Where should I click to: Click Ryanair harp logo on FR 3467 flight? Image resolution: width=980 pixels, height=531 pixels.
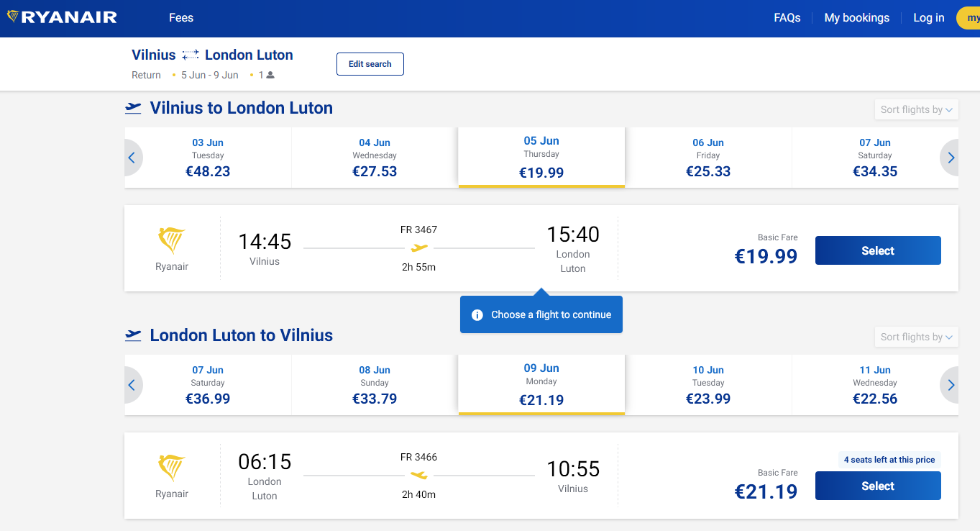click(x=172, y=240)
